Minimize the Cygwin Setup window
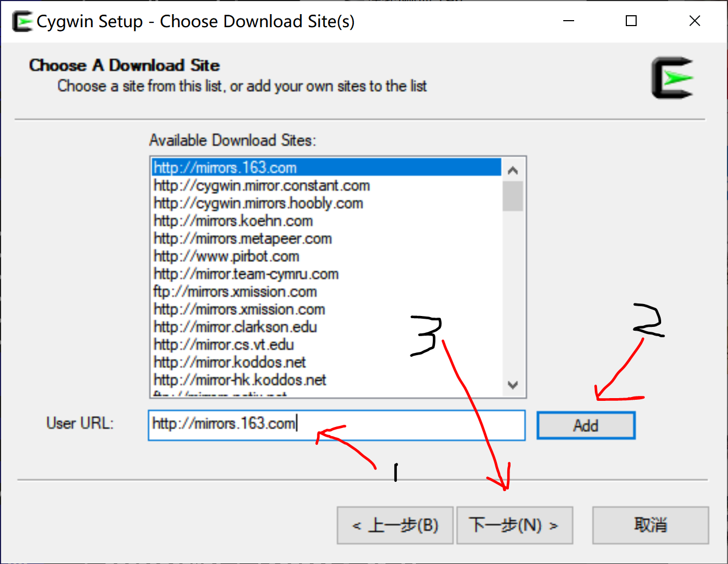The height and width of the screenshot is (564, 728). [569, 21]
